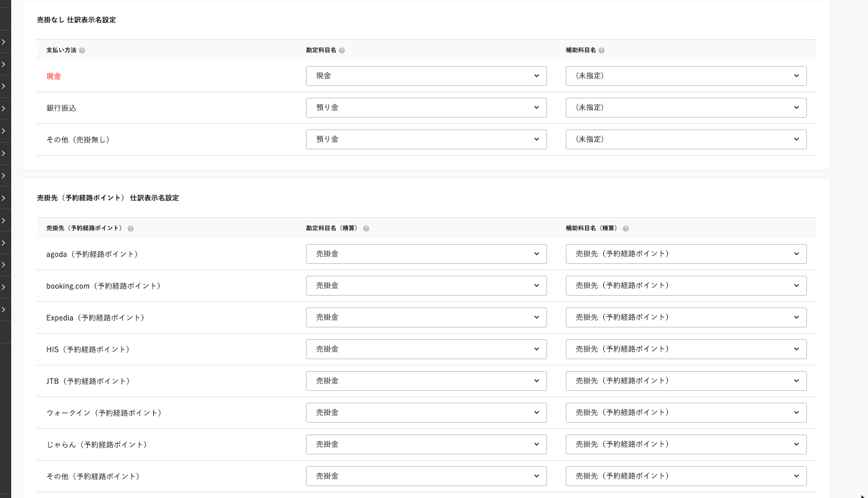Open JTB 勘定科目名（精算） dropdown
The image size is (868, 498).
tap(426, 381)
